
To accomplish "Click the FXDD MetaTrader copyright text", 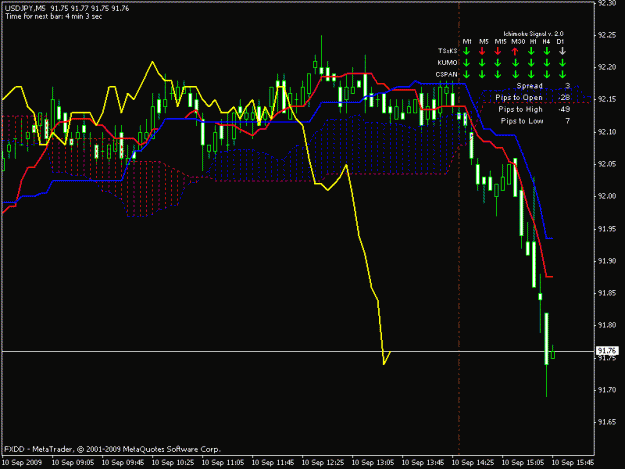I will tap(112, 449).
